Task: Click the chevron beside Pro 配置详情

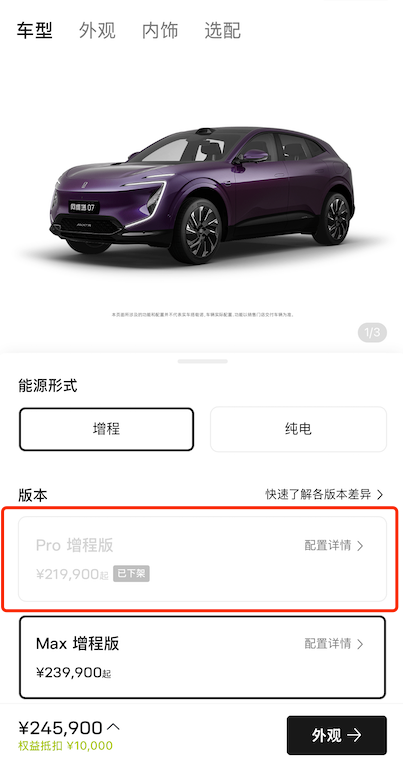Action: click(x=360, y=546)
